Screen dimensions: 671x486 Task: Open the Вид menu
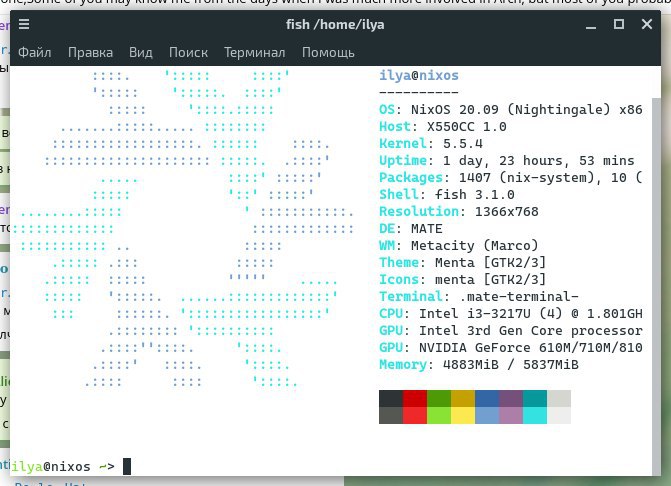click(x=141, y=53)
